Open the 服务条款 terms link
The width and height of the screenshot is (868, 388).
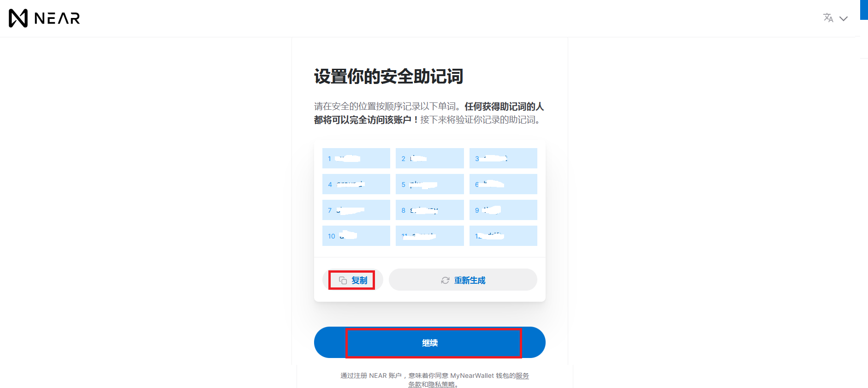(522, 376)
